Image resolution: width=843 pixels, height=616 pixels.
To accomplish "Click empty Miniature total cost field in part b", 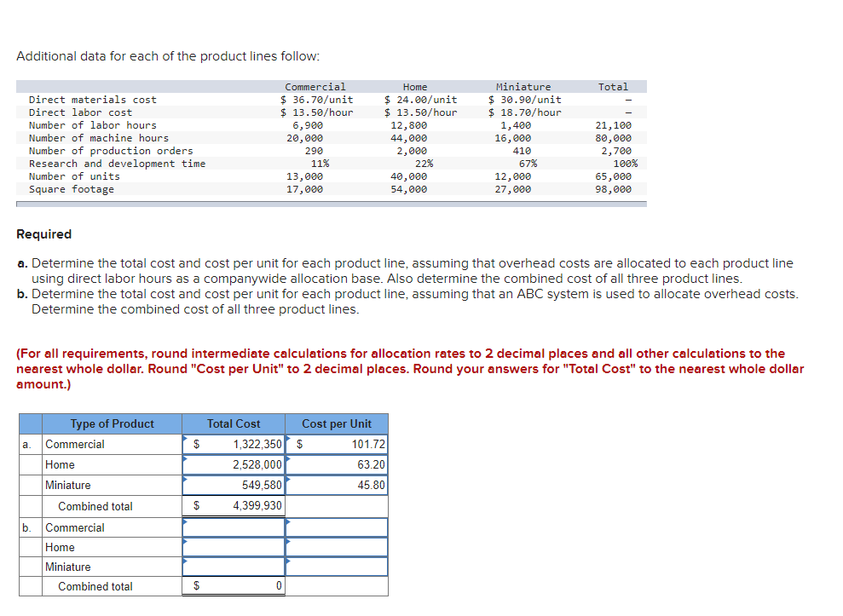I will click(234, 567).
